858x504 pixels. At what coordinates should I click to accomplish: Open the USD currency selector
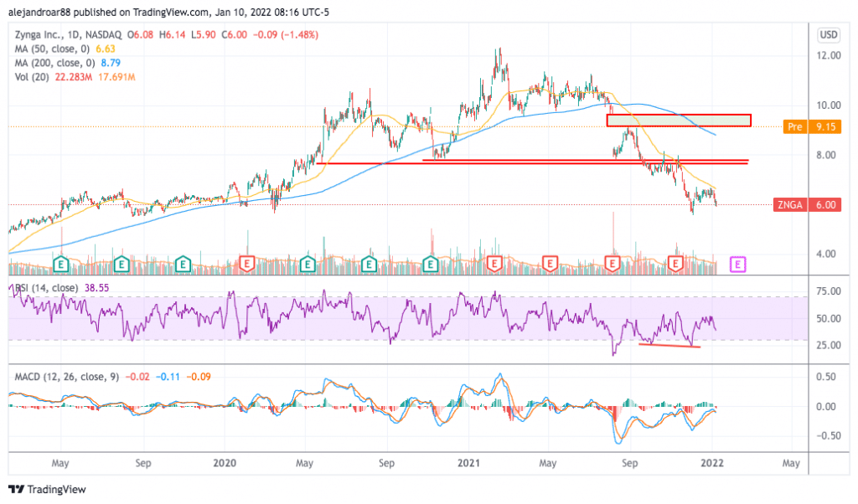tap(829, 35)
